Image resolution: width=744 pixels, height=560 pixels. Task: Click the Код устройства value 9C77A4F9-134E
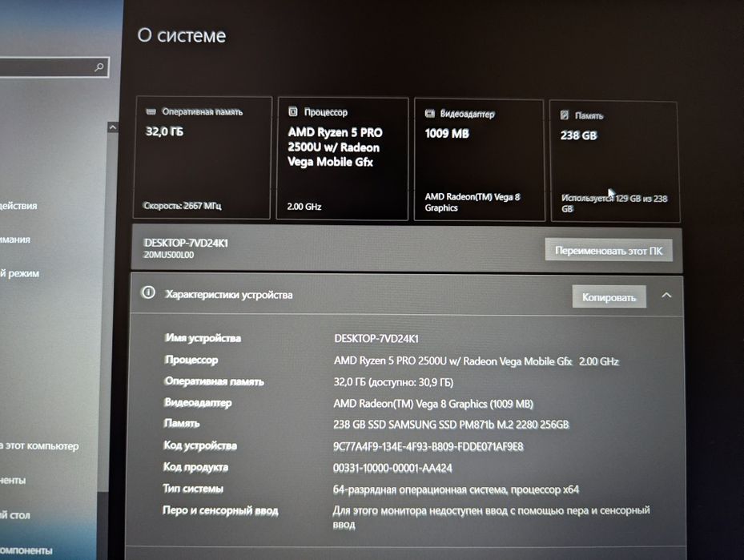point(428,446)
